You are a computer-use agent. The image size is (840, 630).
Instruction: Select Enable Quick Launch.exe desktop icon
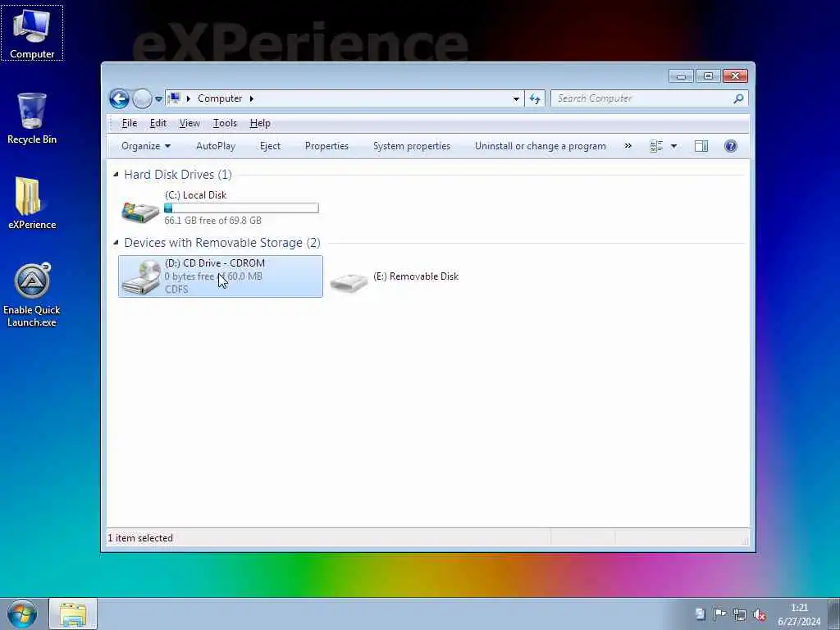tap(32, 295)
